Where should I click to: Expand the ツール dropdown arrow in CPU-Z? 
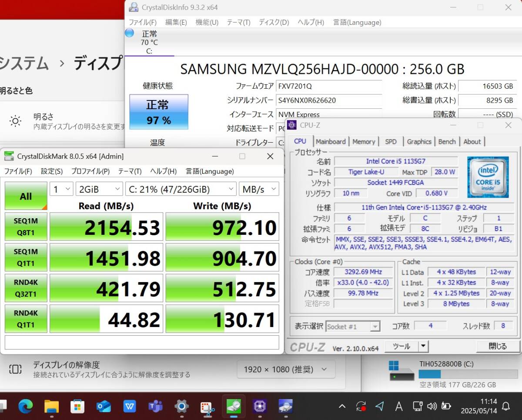click(423, 347)
